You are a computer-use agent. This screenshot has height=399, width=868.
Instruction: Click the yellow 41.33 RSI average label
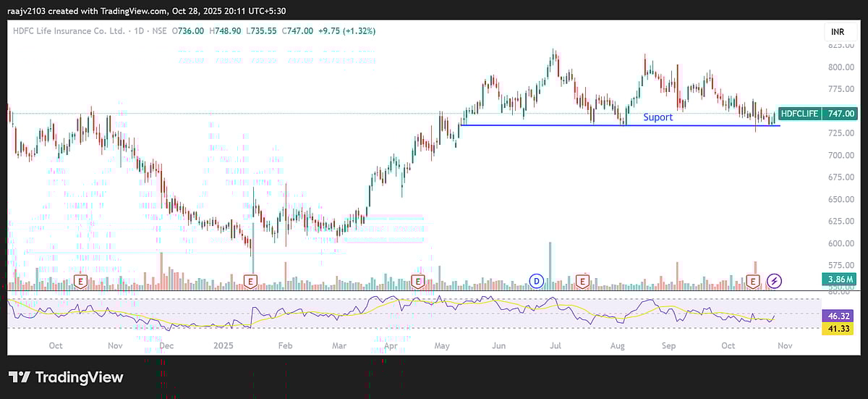pyautogui.click(x=838, y=329)
